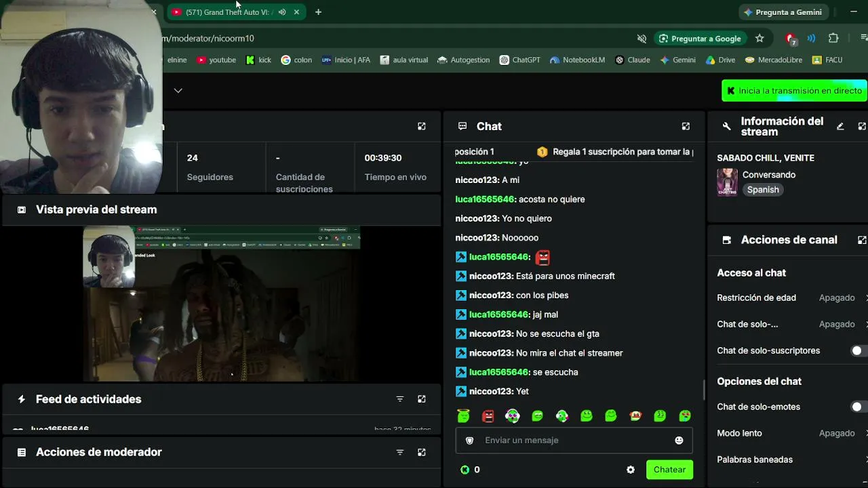The width and height of the screenshot is (868, 488).
Task: Switch to the Grand Theft Auto VI tab
Action: (x=228, y=12)
